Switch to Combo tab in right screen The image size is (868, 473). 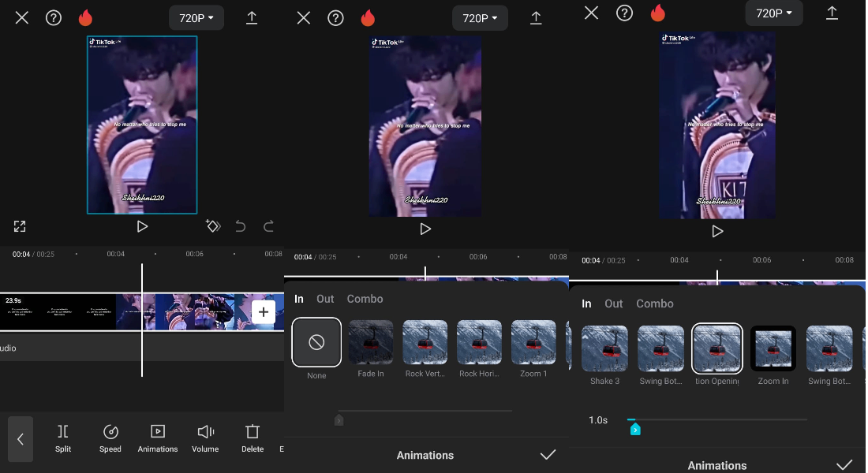(655, 304)
